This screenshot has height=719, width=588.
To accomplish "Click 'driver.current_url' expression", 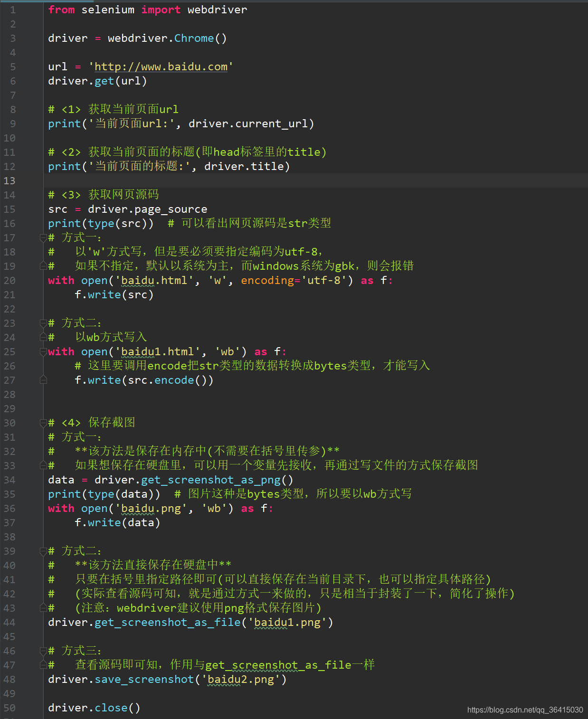I will coord(247,123).
